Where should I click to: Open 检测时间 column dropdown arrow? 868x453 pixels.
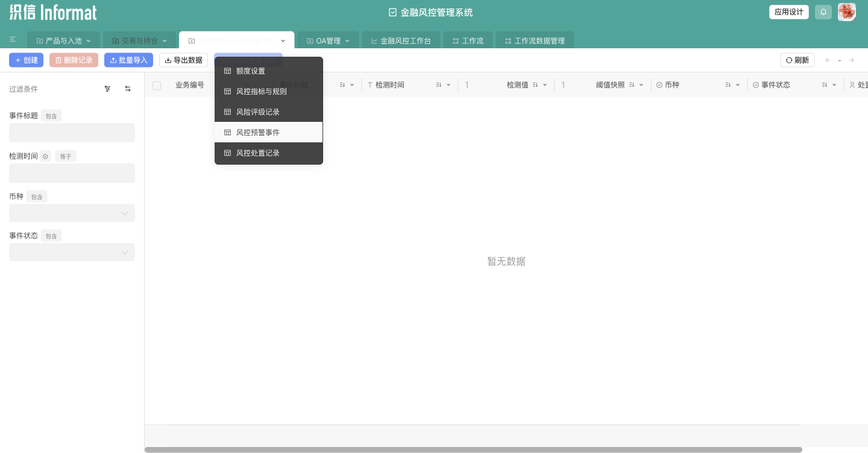pyautogui.click(x=448, y=85)
